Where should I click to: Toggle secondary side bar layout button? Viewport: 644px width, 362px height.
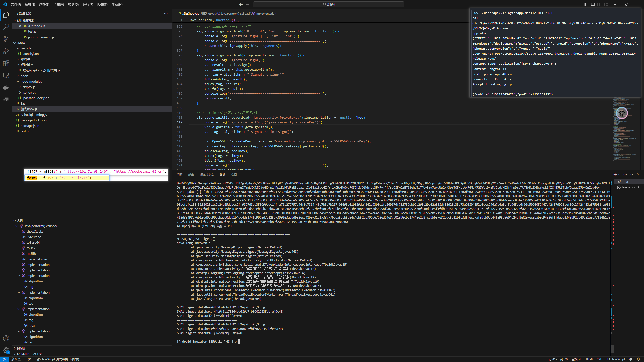coord(599,4)
